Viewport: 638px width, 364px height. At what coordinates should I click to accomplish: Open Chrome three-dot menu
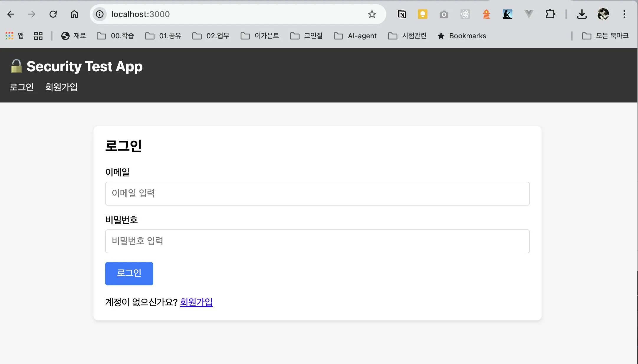[624, 14]
